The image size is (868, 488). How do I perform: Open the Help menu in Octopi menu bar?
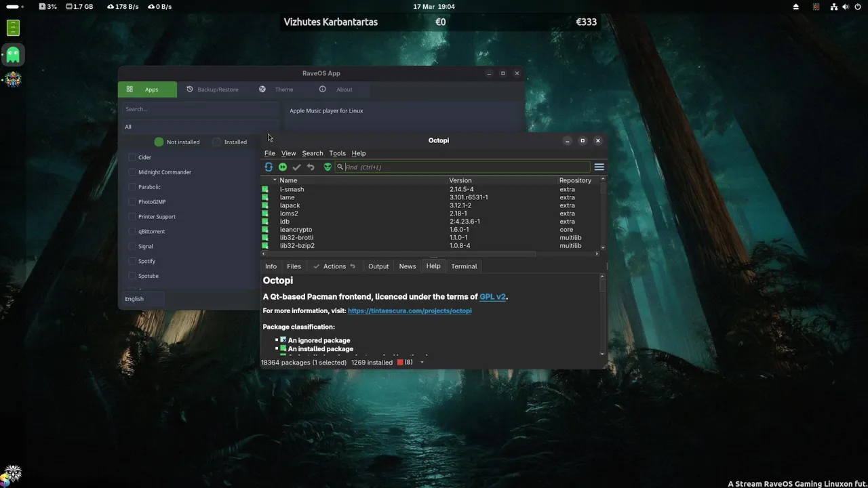[359, 153]
